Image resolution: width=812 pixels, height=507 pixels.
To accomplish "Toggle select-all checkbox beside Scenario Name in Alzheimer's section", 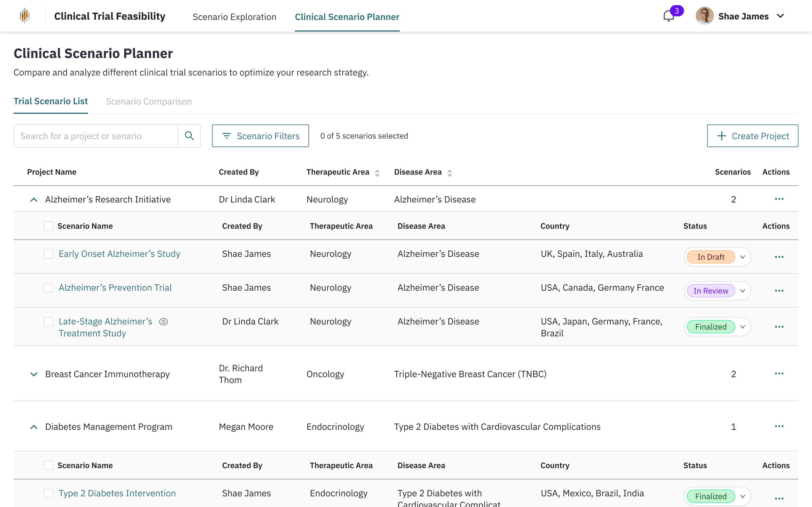I will pos(49,226).
